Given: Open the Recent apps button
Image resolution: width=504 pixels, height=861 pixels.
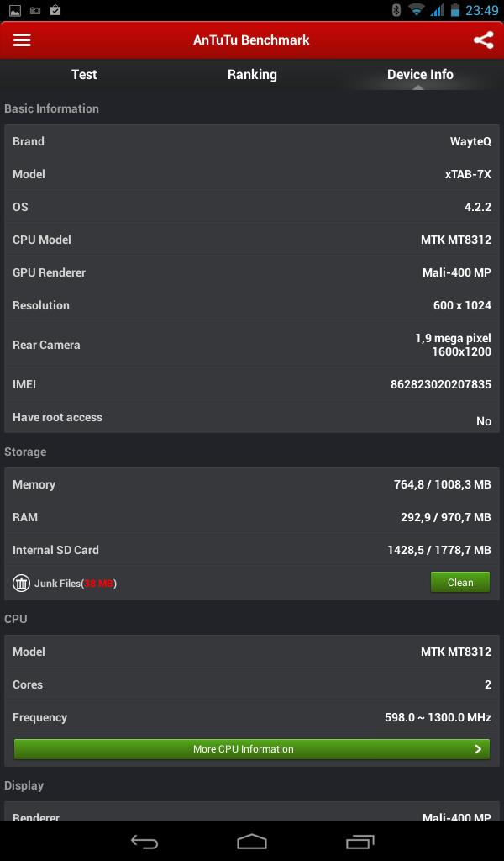Looking at the screenshot, I should point(360,842).
